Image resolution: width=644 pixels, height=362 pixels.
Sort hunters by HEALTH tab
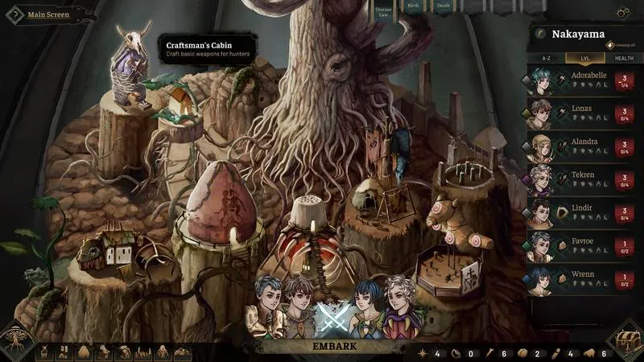tap(623, 58)
